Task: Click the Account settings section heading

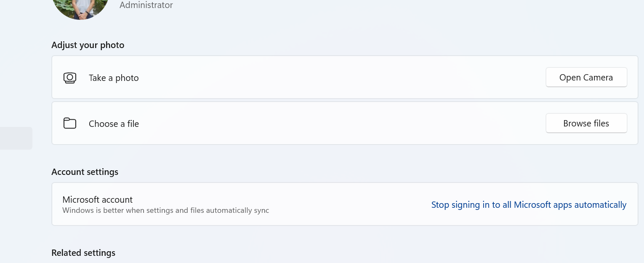Action: coord(85,172)
